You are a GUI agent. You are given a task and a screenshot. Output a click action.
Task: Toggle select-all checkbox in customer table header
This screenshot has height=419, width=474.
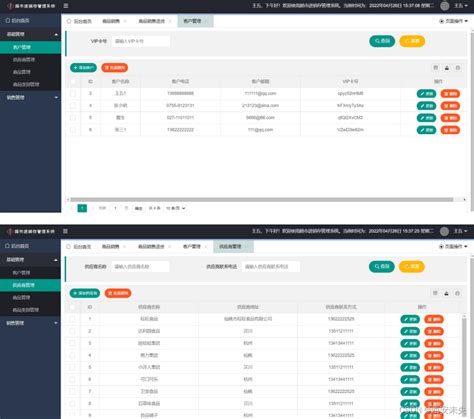click(73, 81)
